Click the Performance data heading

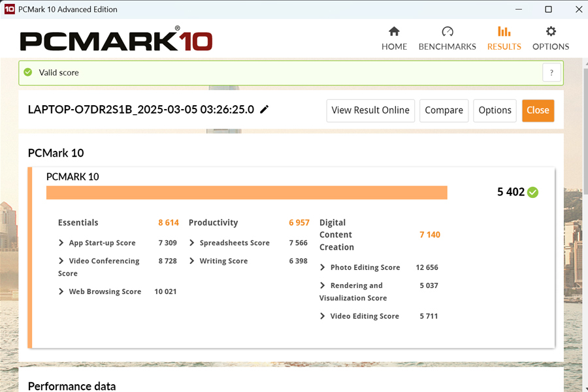(72, 386)
